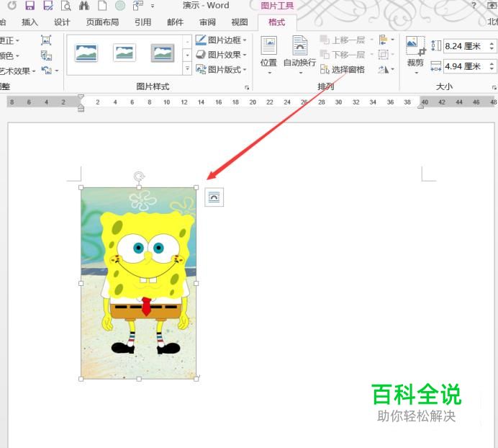Screen dimensions: 498x448
Task: Click the width field showing 4.94 厘米
Action: [466, 66]
